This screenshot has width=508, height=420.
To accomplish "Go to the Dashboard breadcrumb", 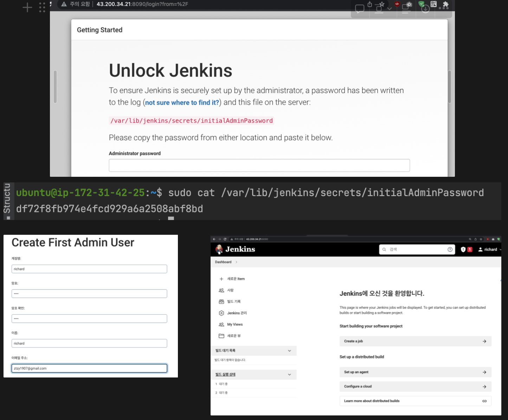I will click(223, 262).
